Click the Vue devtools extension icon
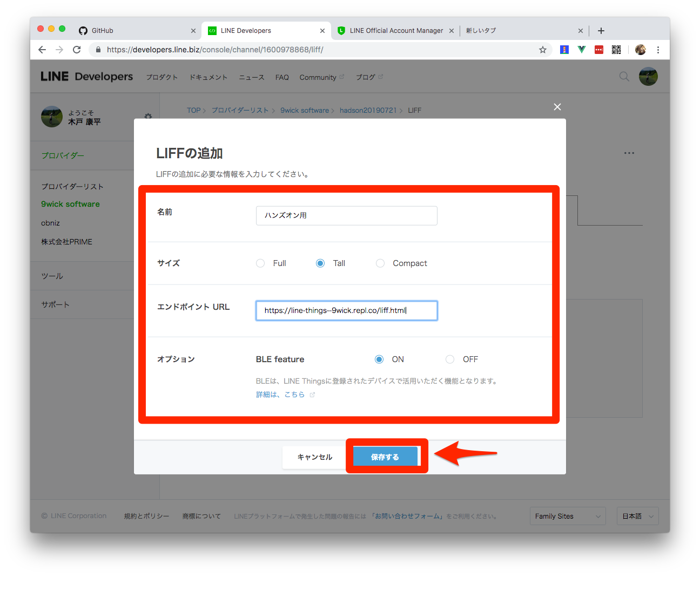This screenshot has width=700, height=598. tap(582, 50)
